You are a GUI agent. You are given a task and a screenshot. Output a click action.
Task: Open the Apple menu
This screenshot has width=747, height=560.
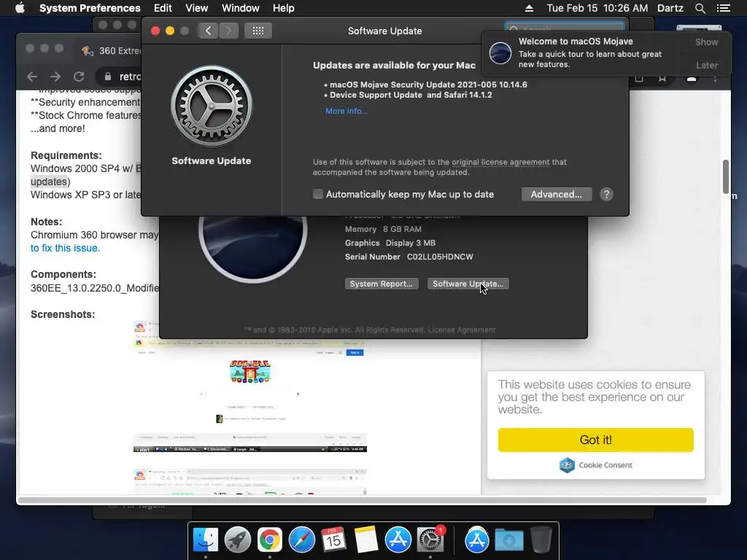coord(20,8)
